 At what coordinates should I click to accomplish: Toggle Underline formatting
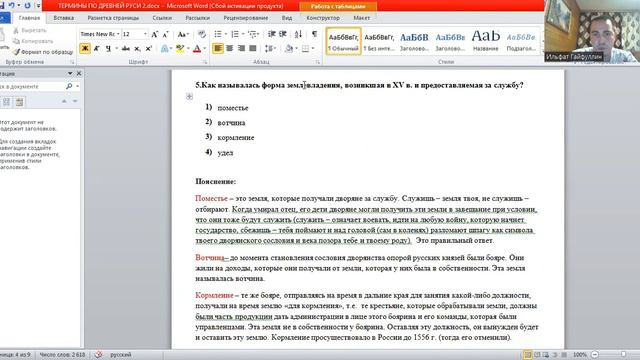pos(108,49)
